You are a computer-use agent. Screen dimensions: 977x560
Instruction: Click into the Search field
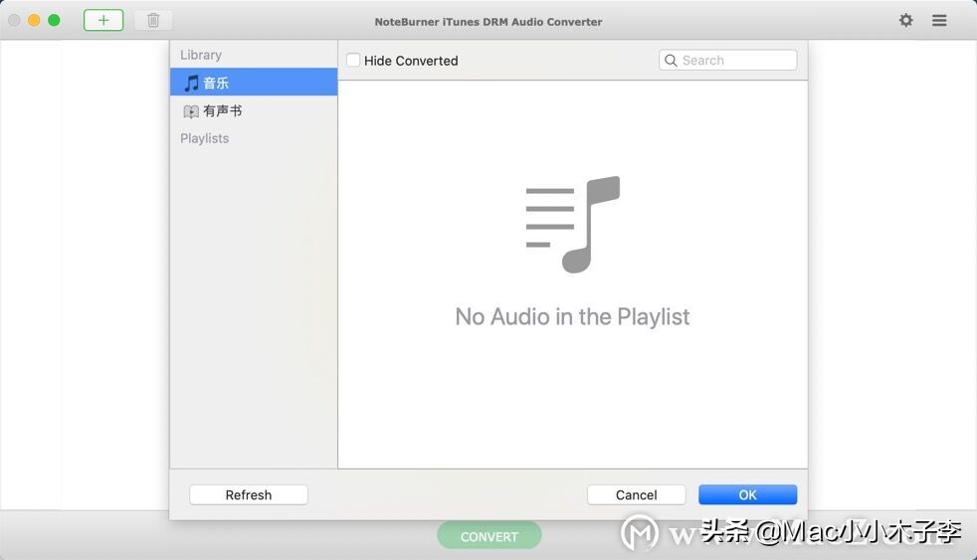coord(727,61)
